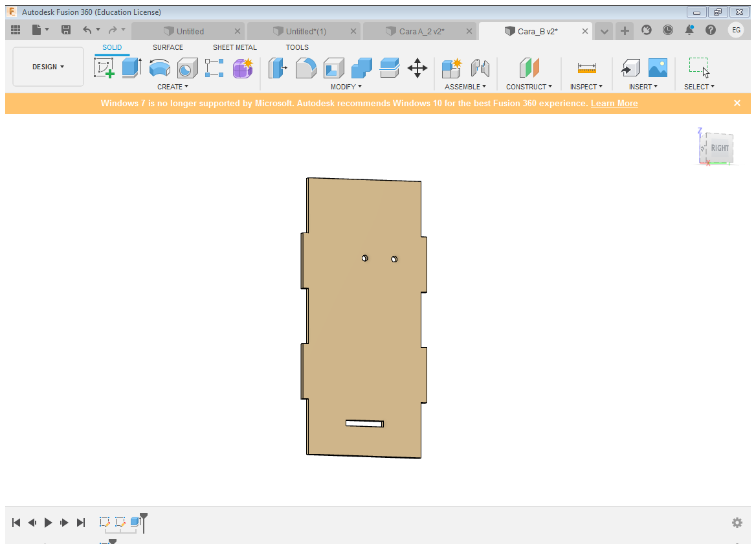
Task: Switch to the SOLID tab
Action: coord(112,47)
